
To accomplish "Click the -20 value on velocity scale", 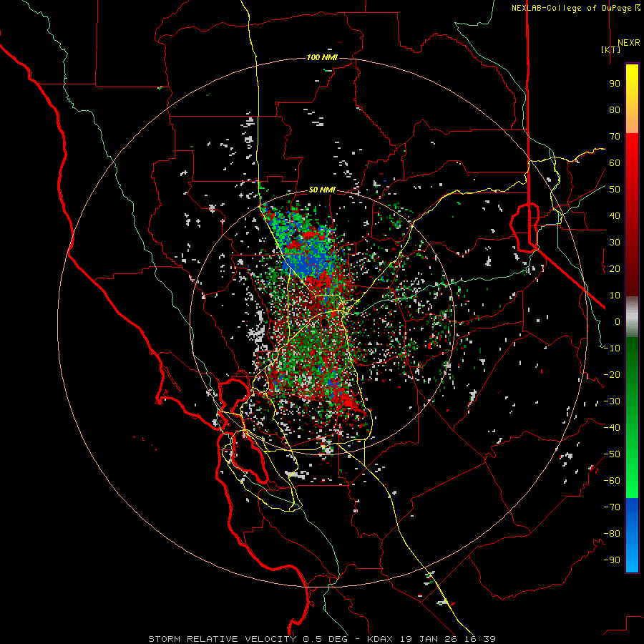I will point(612,374).
